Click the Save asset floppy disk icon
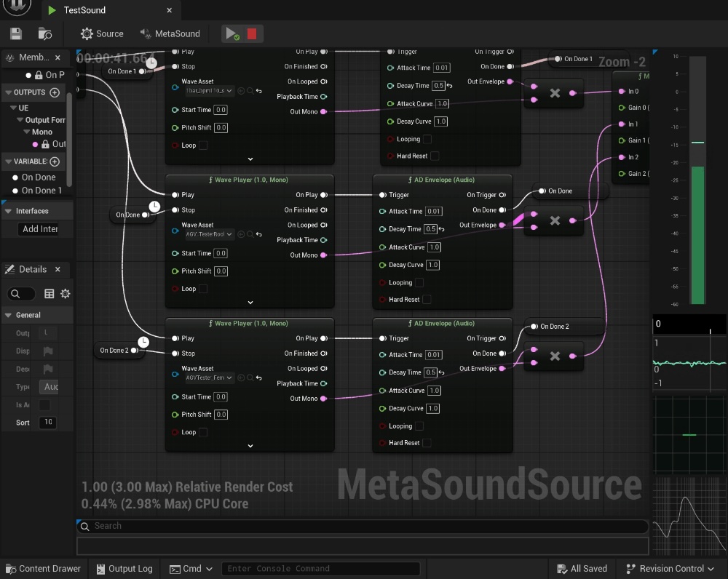 click(x=16, y=33)
